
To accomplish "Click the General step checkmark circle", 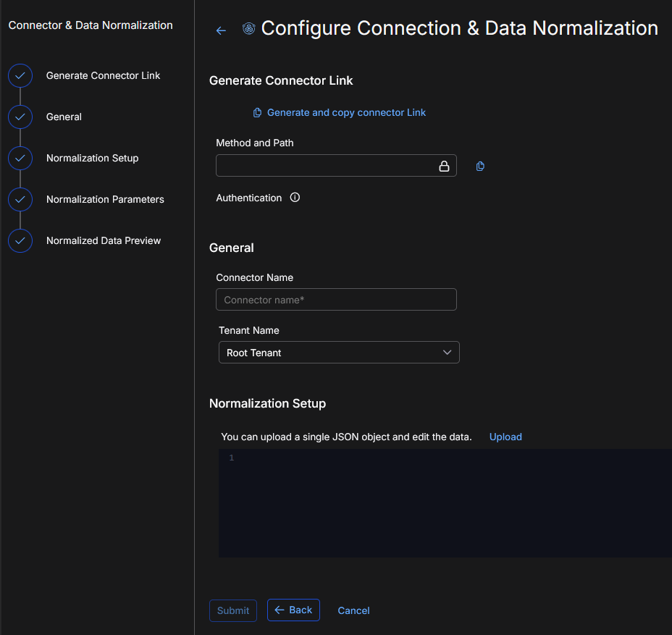I will pos(20,117).
